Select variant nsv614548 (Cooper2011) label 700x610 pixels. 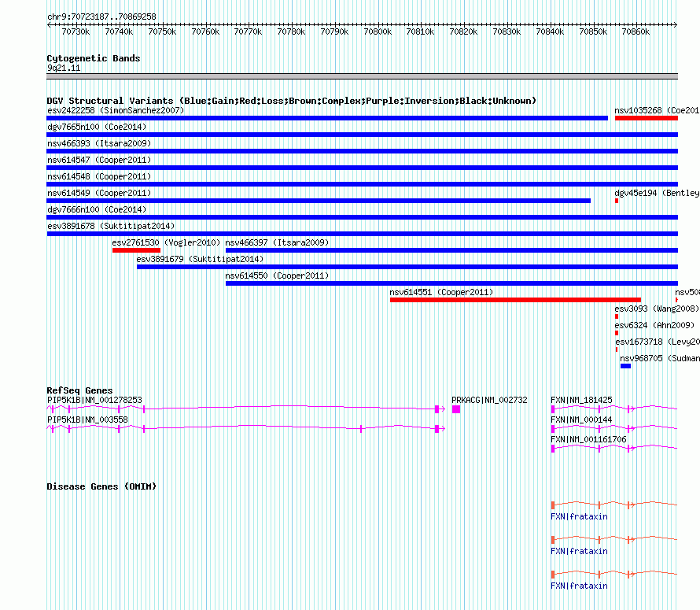[x=99, y=176]
